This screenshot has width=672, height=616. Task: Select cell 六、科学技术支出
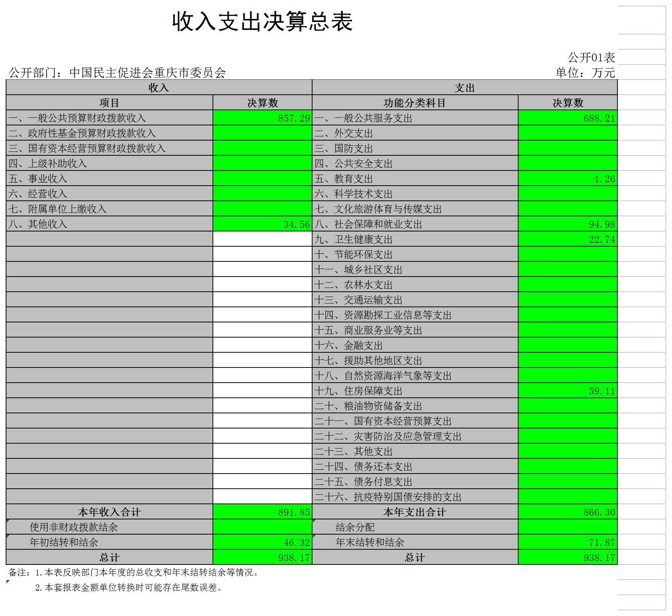point(415,194)
